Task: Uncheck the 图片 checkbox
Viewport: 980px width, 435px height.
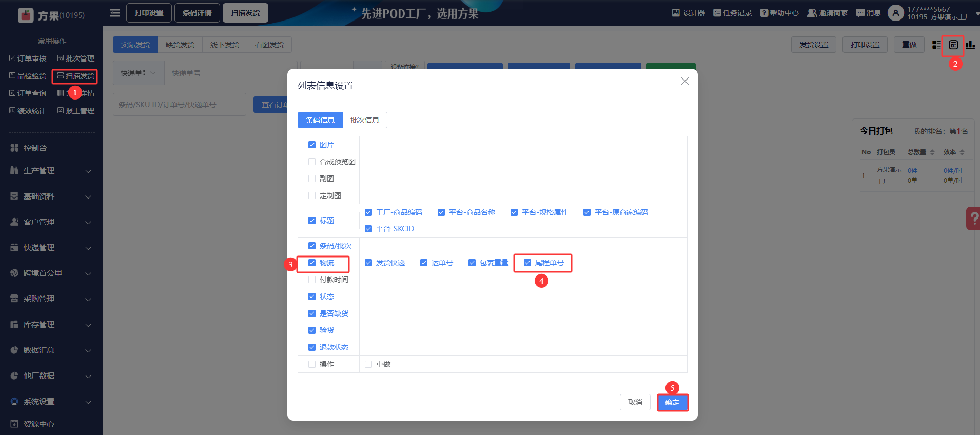Action: coord(312,145)
